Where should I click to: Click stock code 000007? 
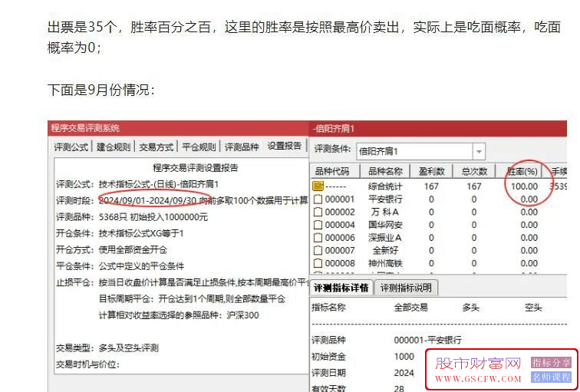coord(340,250)
